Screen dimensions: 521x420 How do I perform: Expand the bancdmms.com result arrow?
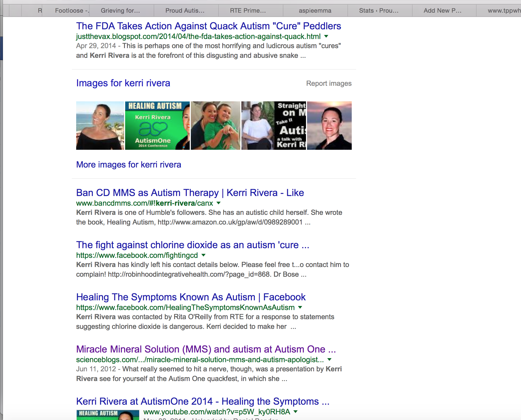(x=219, y=203)
